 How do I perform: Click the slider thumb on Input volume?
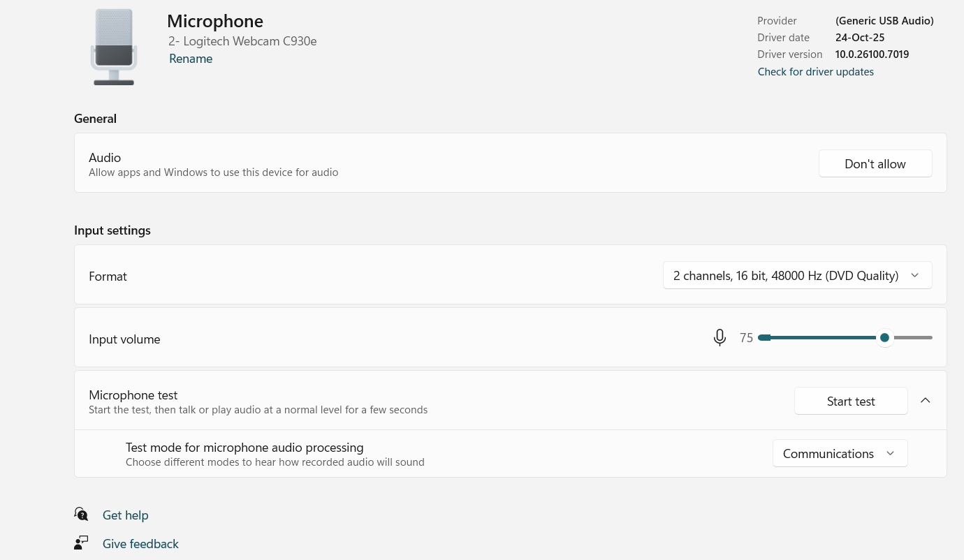(x=884, y=337)
